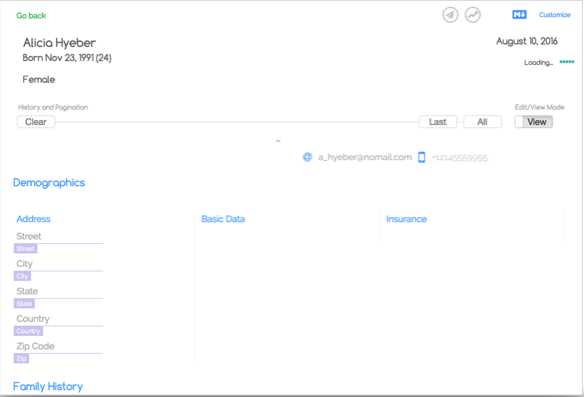The width and height of the screenshot is (584, 397).
Task: Click the Go back link
Action: 31,16
